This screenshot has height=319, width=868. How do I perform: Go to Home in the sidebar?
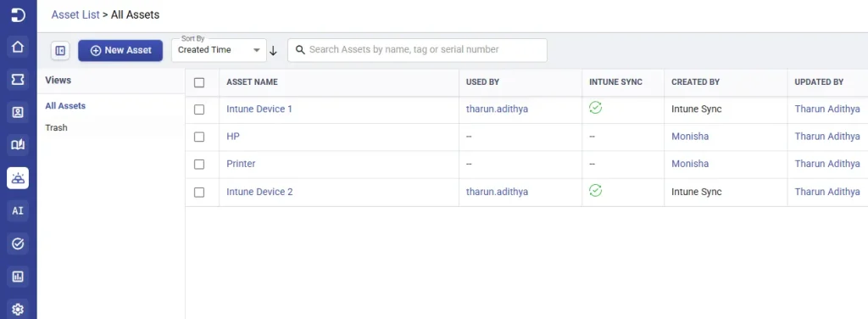18,47
